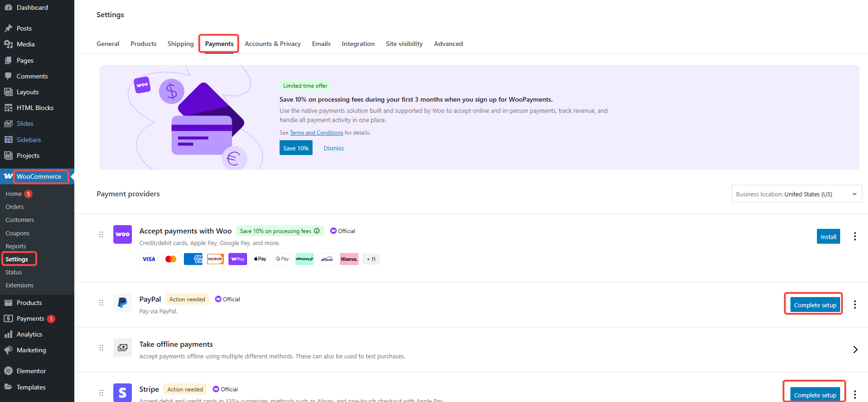
Task: Click the Payments dollar icon in sidebar
Action: point(8,318)
